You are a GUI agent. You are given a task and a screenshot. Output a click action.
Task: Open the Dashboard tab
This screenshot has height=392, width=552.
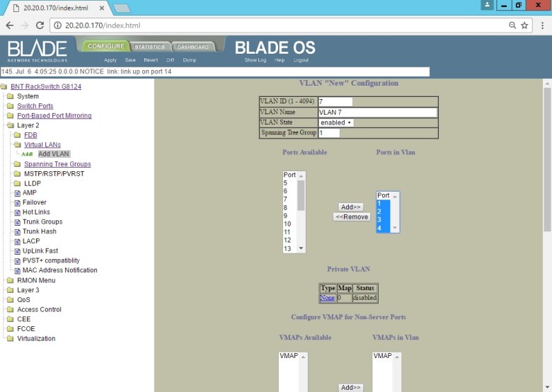pyautogui.click(x=192, y=47)
